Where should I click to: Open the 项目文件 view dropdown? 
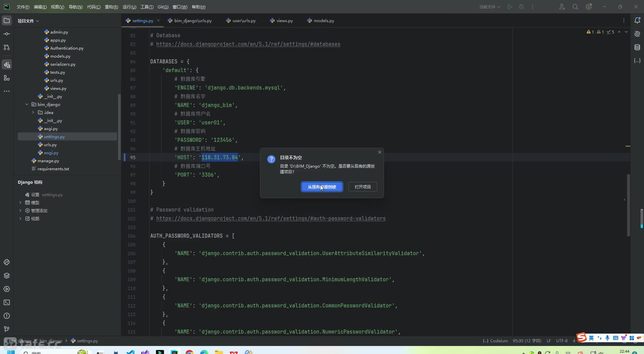pos(29,21)
